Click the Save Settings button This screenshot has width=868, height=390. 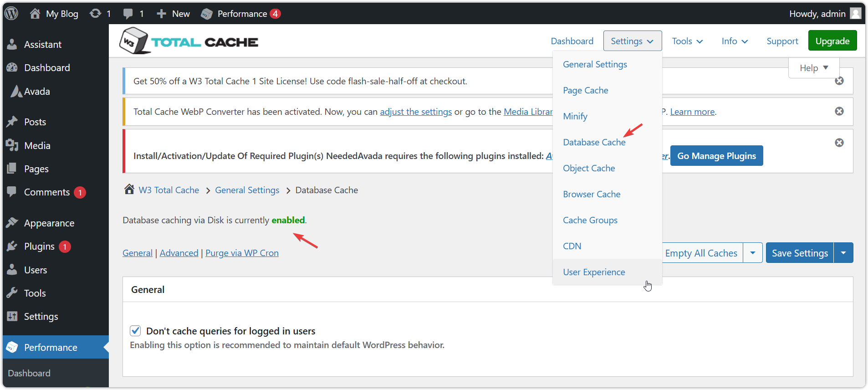(x=800, y=253)
